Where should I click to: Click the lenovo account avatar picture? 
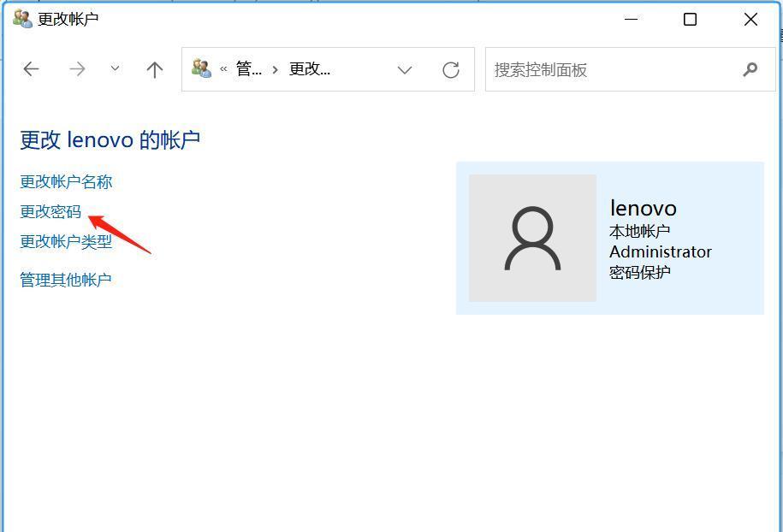[532, 238]
